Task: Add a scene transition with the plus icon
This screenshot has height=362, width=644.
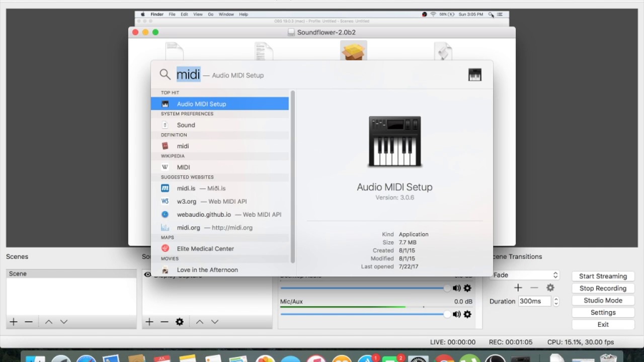Action: (x=518, y=288)
